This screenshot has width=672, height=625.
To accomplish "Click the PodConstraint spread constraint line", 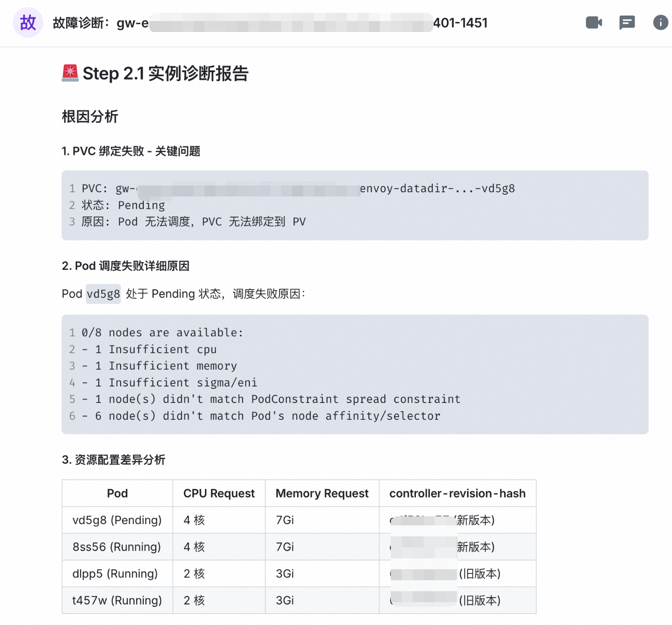I will (271, 399).
